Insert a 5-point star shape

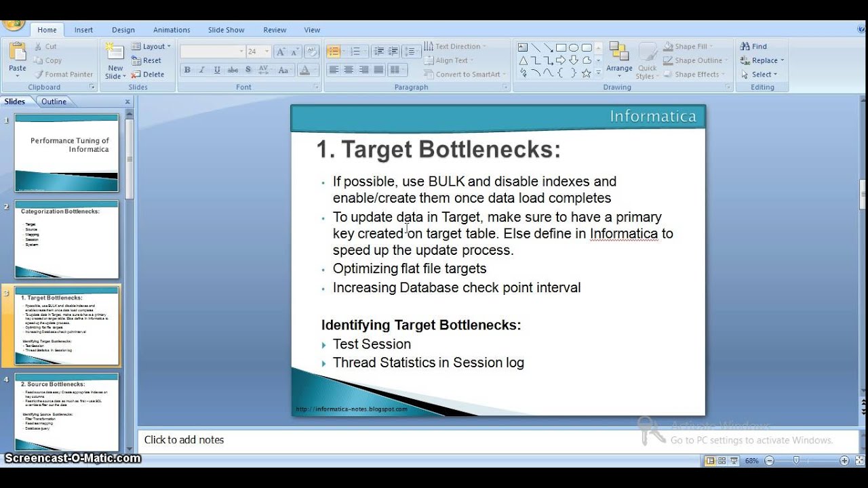pyautogui.click(x=587, y=73)
